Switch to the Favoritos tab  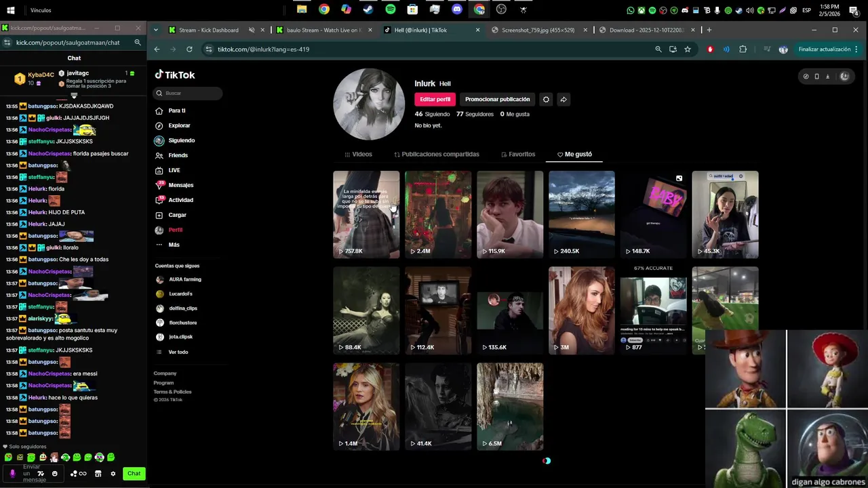pyautogui.click(x=518, y=154)
